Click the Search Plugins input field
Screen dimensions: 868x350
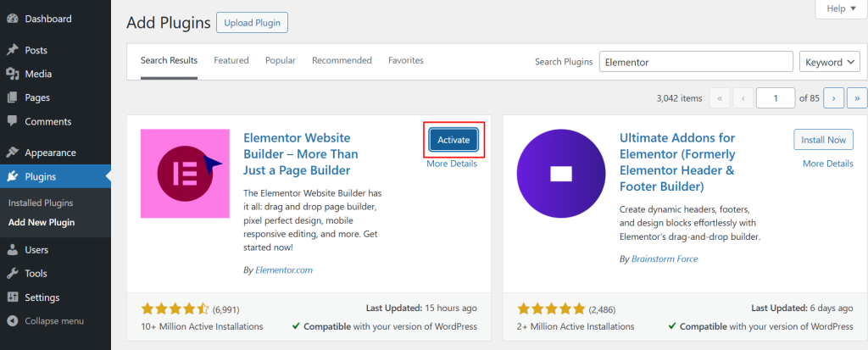coord(695,62)
